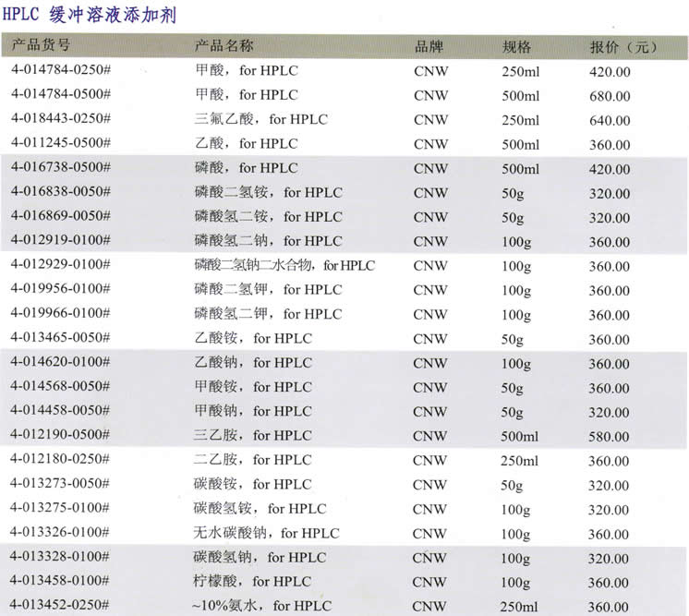Select the 640.00 price cell
This screenshot has height=616, width=689.
point(610,120)
